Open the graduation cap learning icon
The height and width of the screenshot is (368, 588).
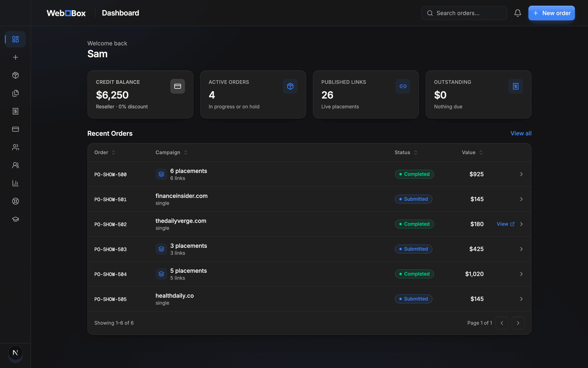[x=15, y=219]
